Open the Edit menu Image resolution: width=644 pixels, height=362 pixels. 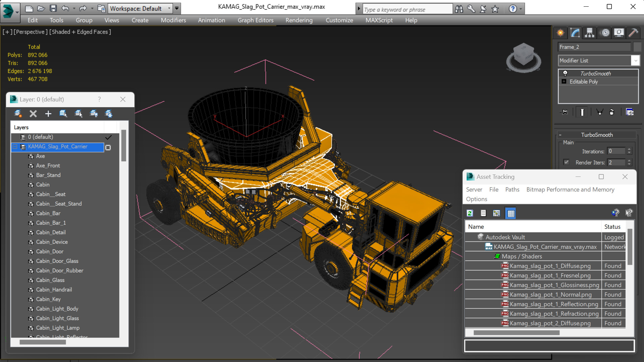click(x=33, y=20)
